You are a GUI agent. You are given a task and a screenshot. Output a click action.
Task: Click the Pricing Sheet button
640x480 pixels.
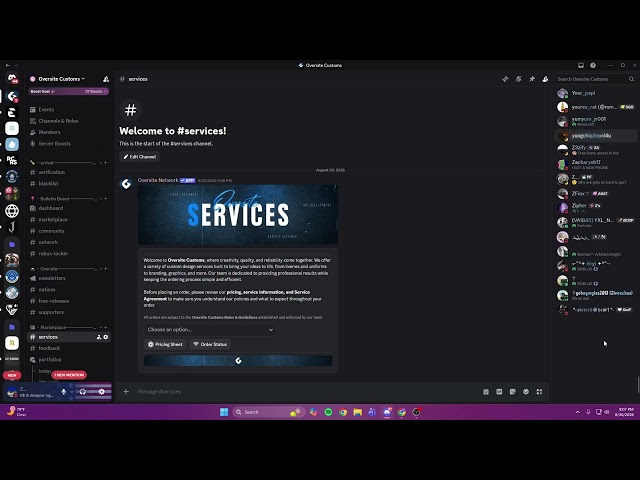165,344
